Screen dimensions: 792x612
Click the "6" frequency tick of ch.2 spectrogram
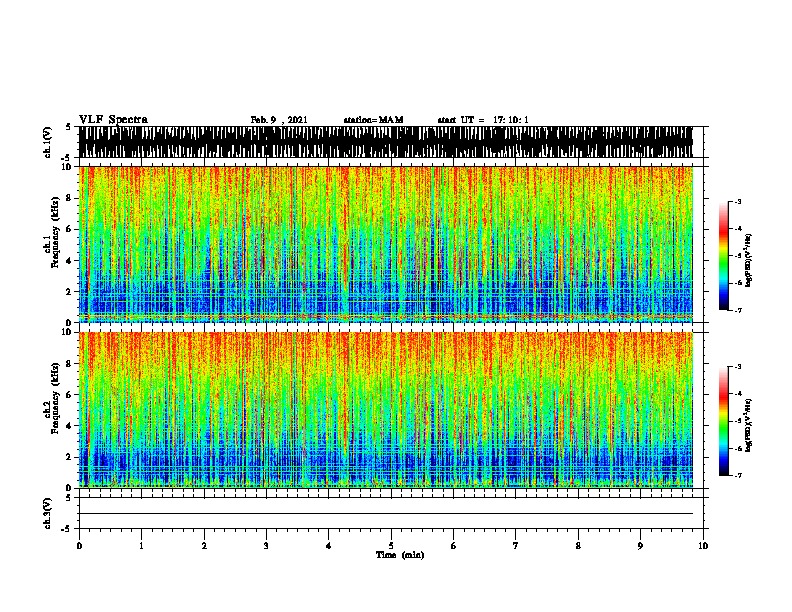(71, 394)
